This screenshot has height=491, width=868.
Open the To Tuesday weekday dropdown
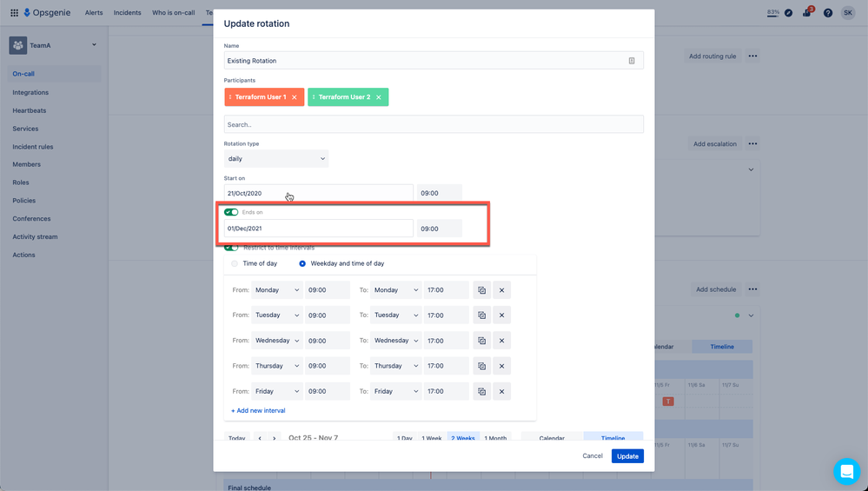click(x=396, y=315)
